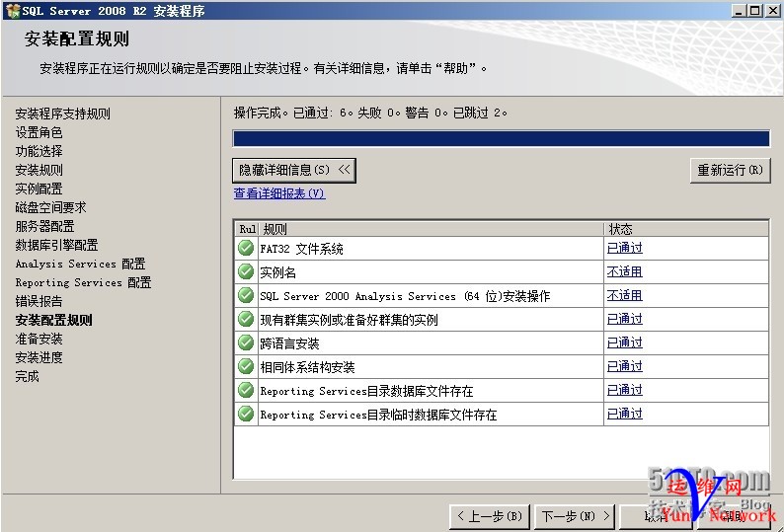
Task: Click check icon for Reporting Services目录临时数据库文件存在
Action: tap(246, 414)
